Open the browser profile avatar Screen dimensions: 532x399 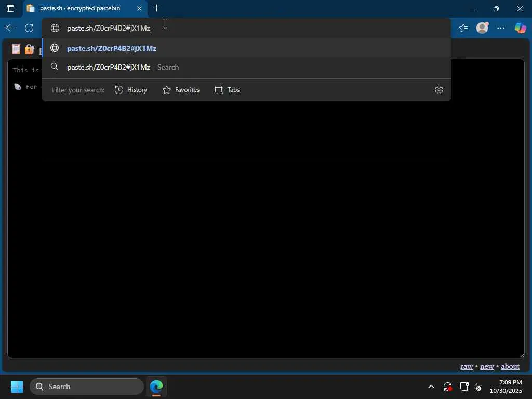pyautogui.click(x=482, y=28)
